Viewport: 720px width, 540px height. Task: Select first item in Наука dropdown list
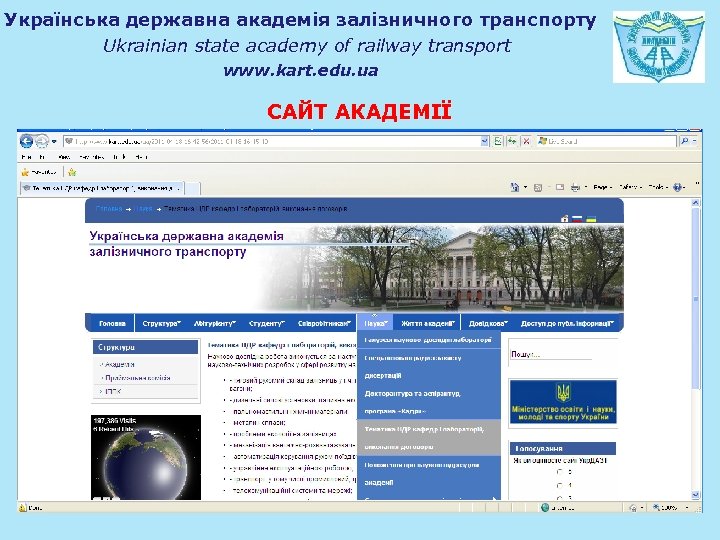(x=428, y=340)
